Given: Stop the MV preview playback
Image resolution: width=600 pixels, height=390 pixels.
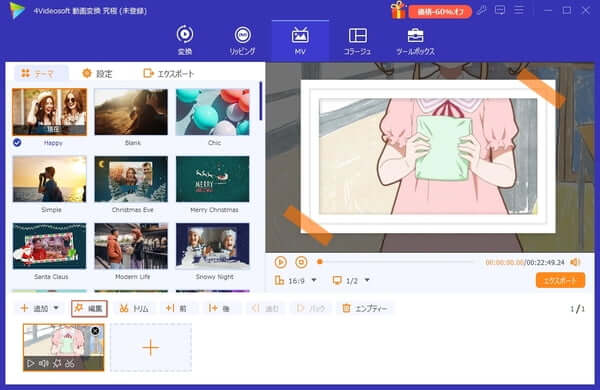Looking at the screenshot, I should tap(301, 262).
